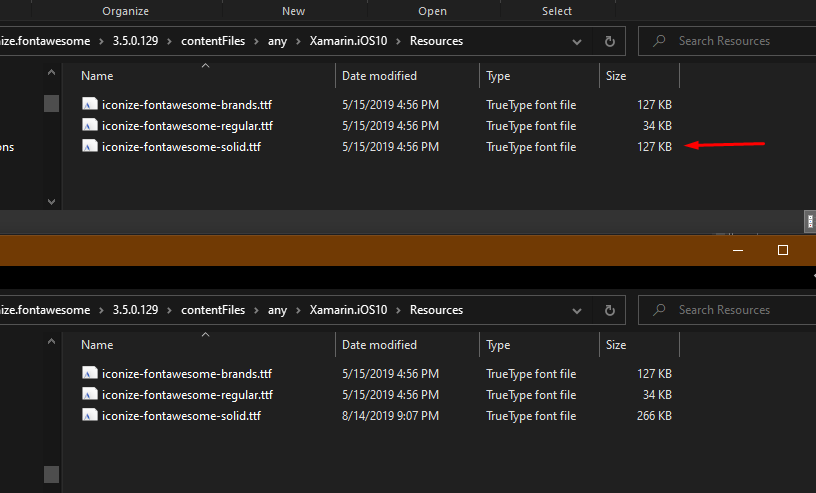Open address history dropdown in upper window
This screenshot has height=493, width=816.
pos(577,42)
